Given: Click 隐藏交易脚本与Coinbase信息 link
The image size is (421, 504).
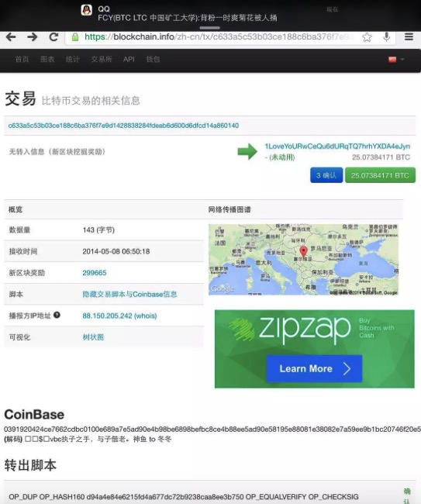Looking at the screenshot, I should tap(129, 294).
